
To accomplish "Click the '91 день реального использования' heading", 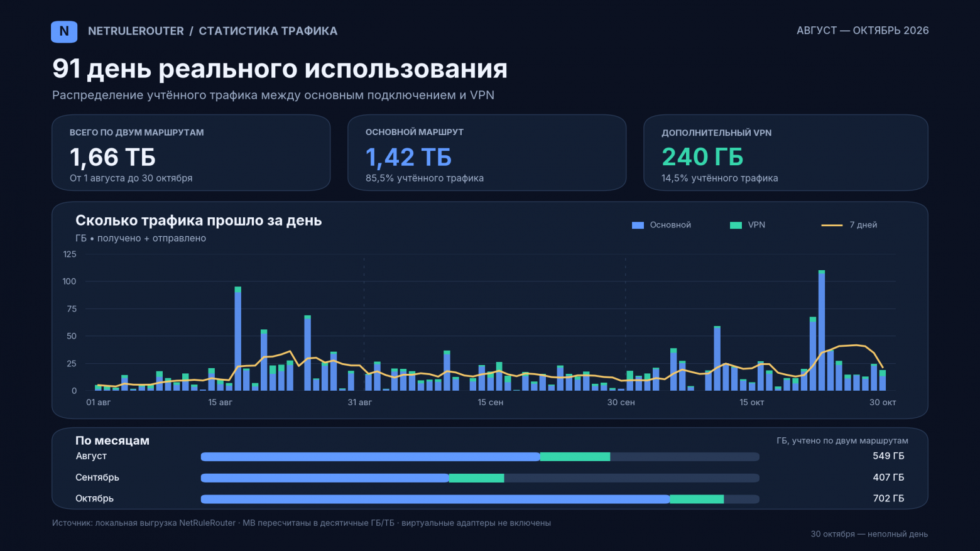I will [x=280, y=68].
